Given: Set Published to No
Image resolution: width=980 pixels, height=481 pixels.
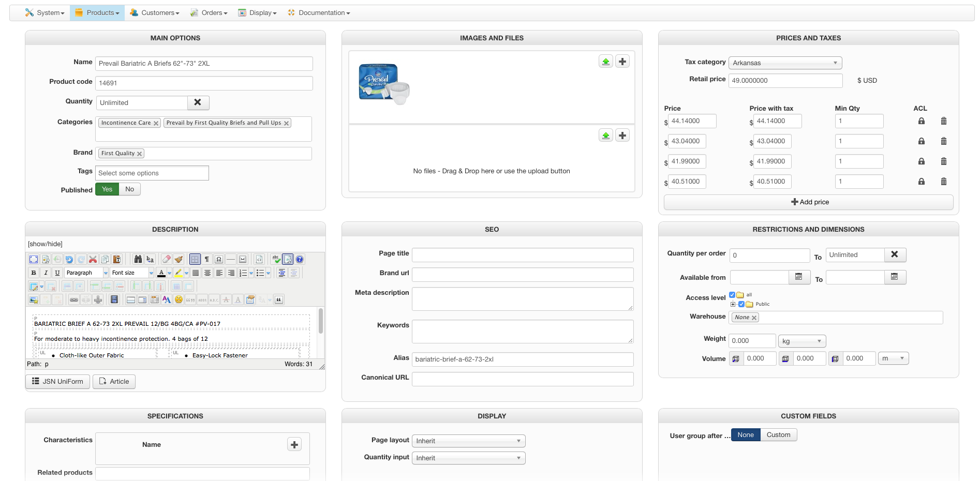Looking at the screenshot, I should click(x=129, y=189).
